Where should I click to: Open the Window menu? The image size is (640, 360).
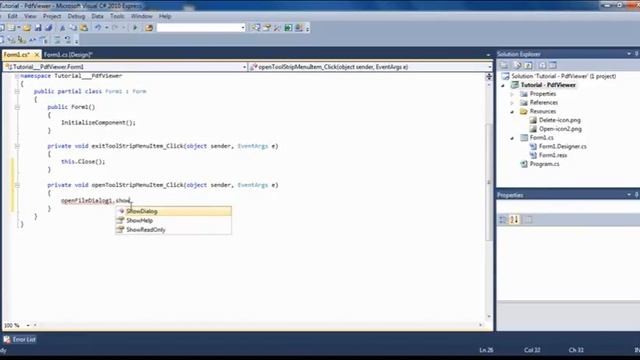pos(142,16)
